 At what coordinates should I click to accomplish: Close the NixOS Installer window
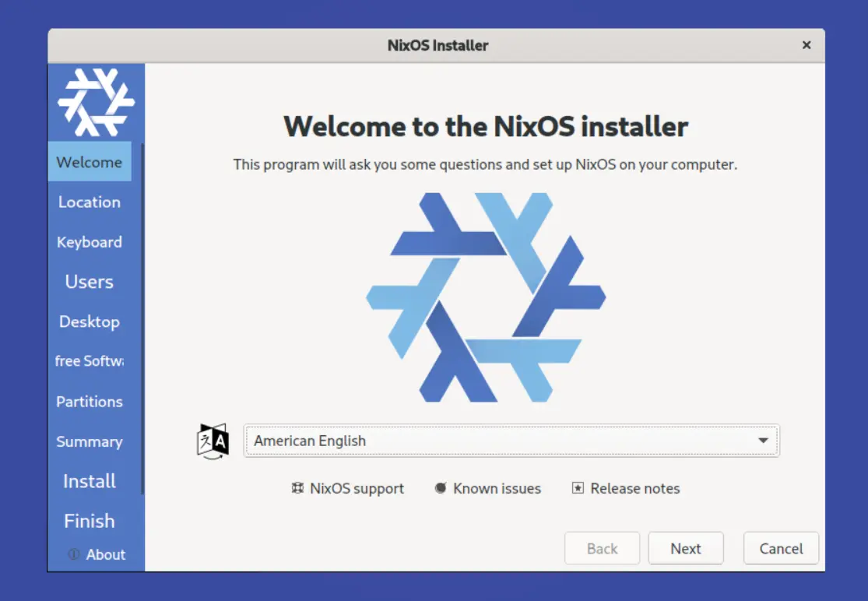[x=807, y=45]
